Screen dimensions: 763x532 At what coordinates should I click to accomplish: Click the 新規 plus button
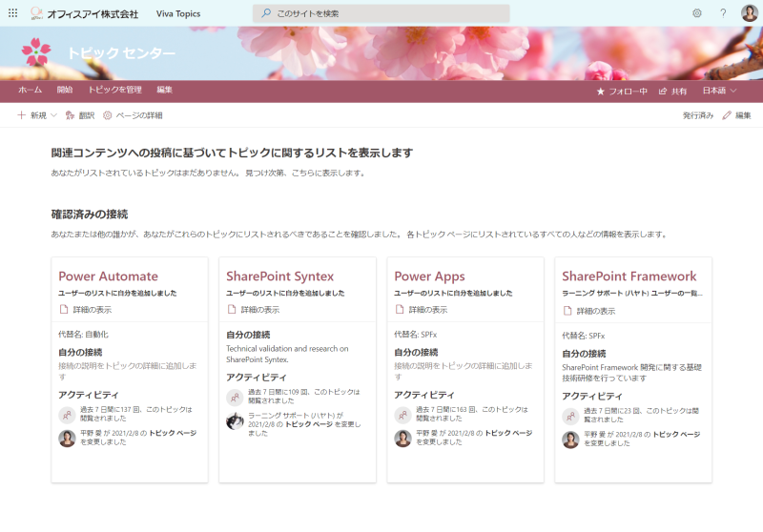tap(31, 115)
